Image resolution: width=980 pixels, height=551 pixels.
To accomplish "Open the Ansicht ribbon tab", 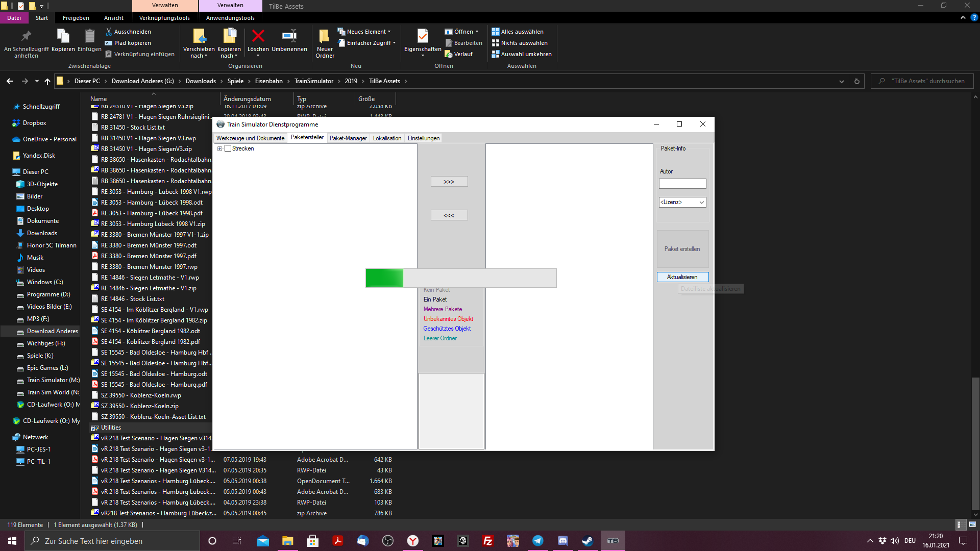I will click(x=114, y=18).
